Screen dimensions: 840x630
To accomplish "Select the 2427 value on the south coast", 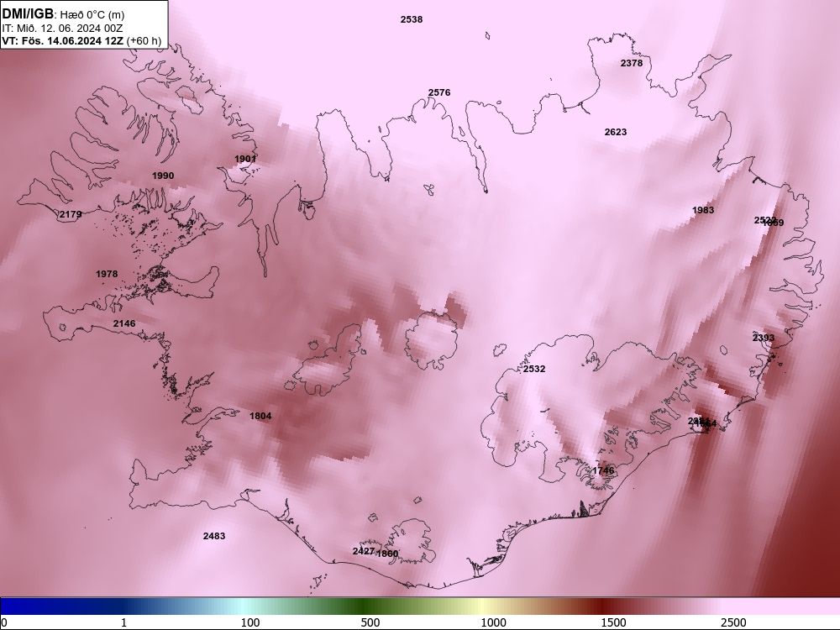I will (x=364, y=551).
